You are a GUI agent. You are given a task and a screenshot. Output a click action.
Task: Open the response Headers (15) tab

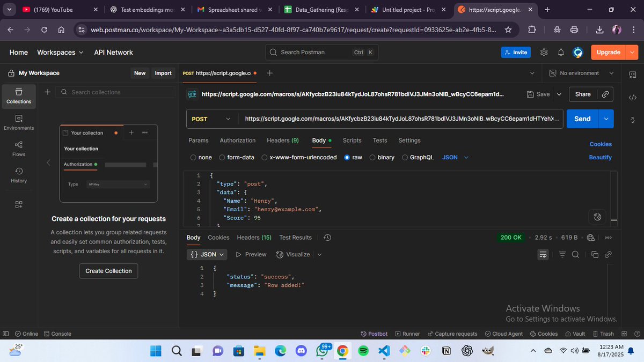[x=254, y=237]
